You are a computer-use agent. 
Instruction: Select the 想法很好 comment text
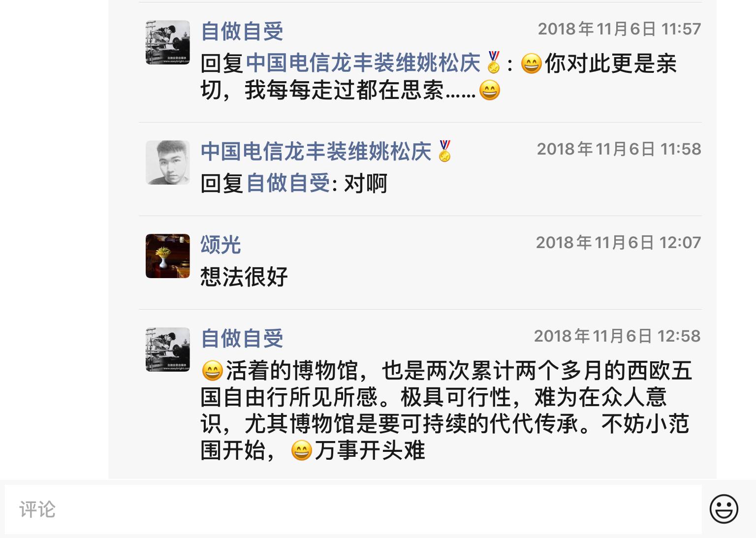coord(244,277)
